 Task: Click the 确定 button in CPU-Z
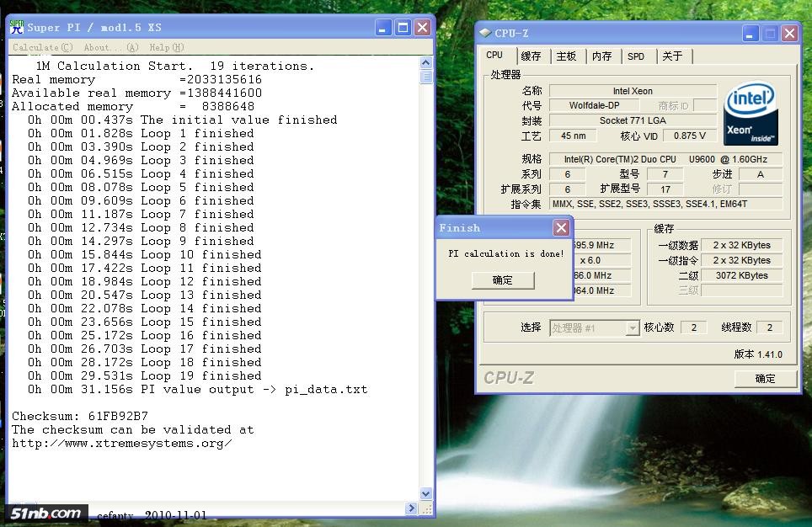tap(766, 379)
